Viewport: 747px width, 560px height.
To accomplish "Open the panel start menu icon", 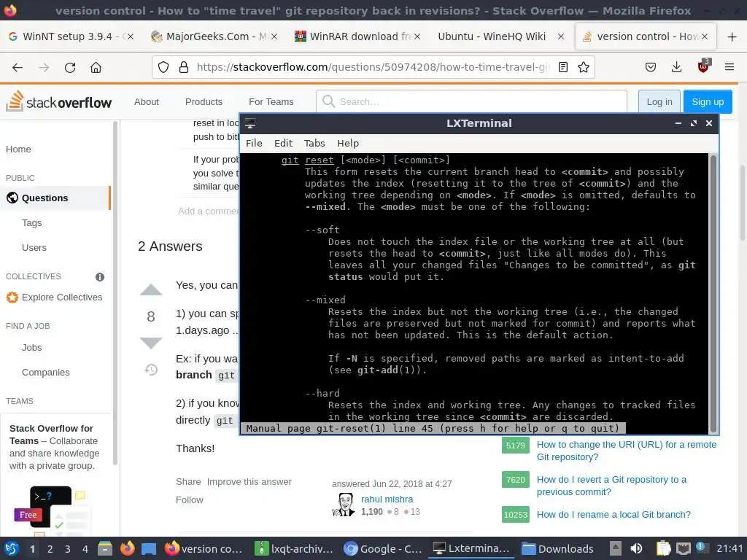I will (x=11, y=548).
